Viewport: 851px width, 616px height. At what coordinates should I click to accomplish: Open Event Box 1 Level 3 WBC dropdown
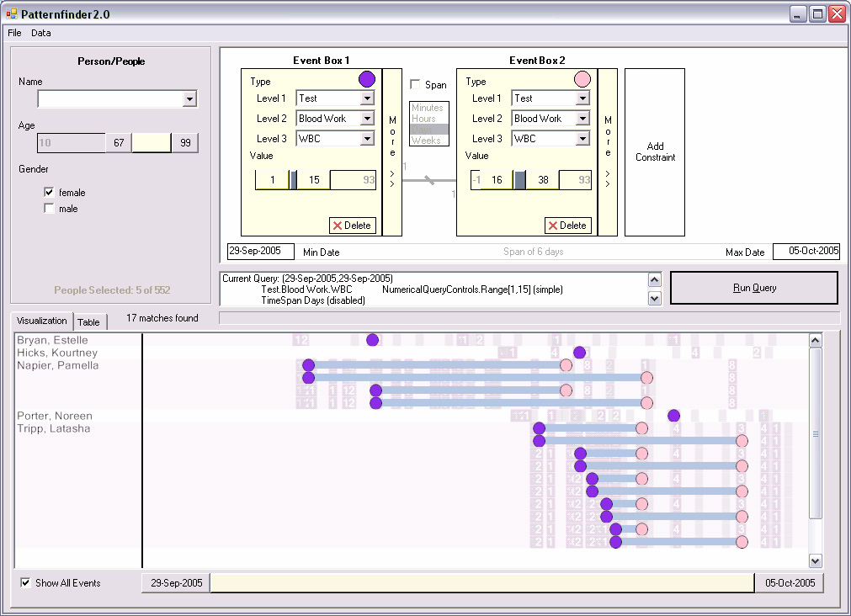pos(368,138)
